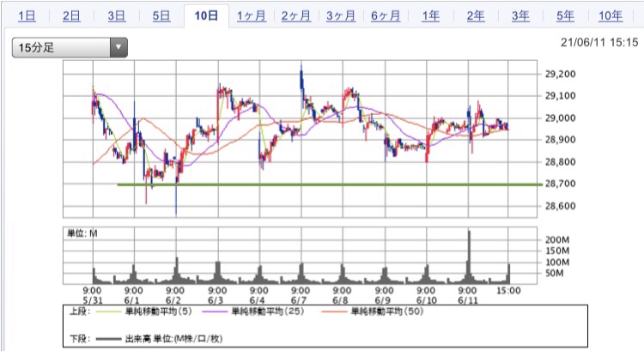Viewport: 644px width, 351px height.
Task: Switch to the 2日 period tab
Action: click(x=71, y=16)
